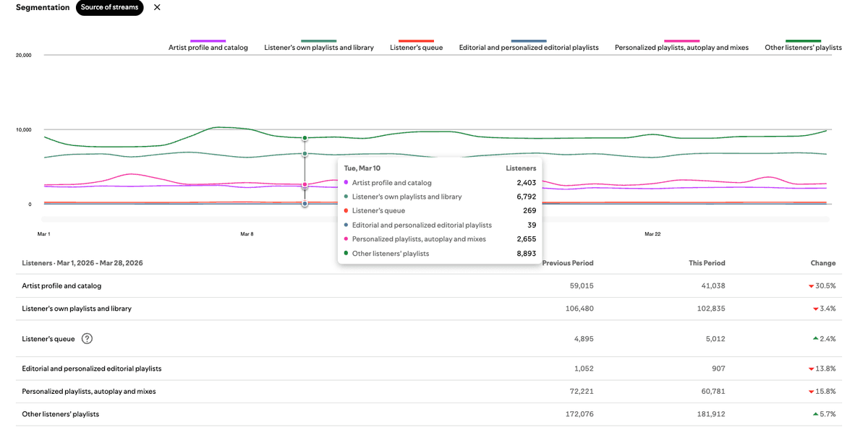Click the 15.8% change value
The height and width of the screenshot is (443, 868).
point(822,392)
